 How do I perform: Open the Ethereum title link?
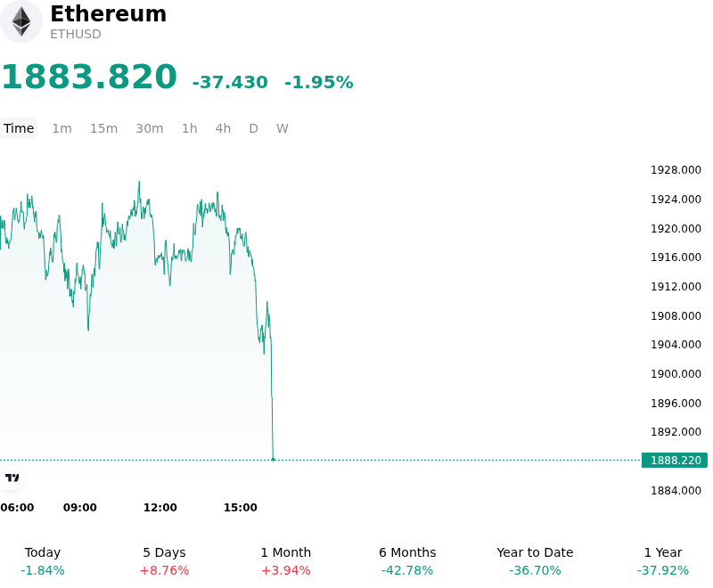pyautogui.click(x=108, y=14)
